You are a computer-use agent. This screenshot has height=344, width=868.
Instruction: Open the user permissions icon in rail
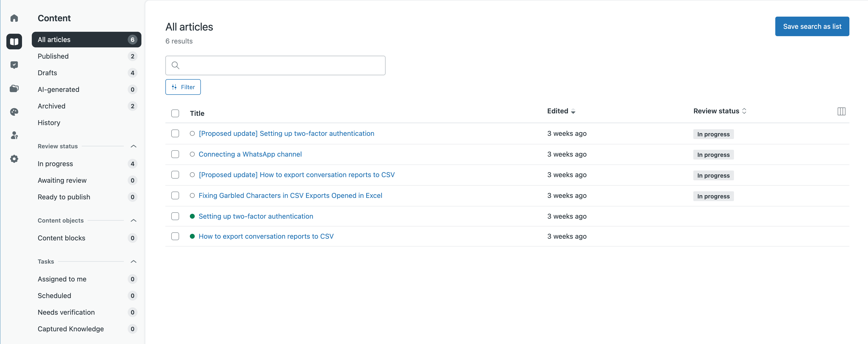14,135
